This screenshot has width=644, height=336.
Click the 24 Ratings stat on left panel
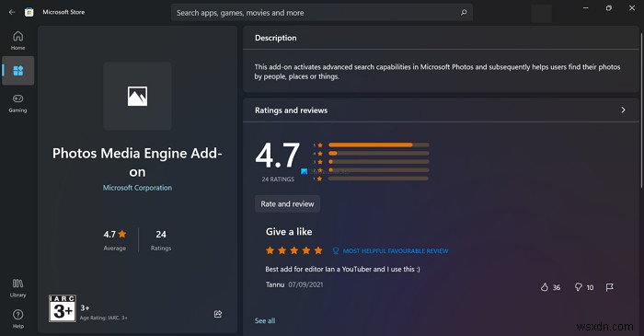tap(161, 239)
